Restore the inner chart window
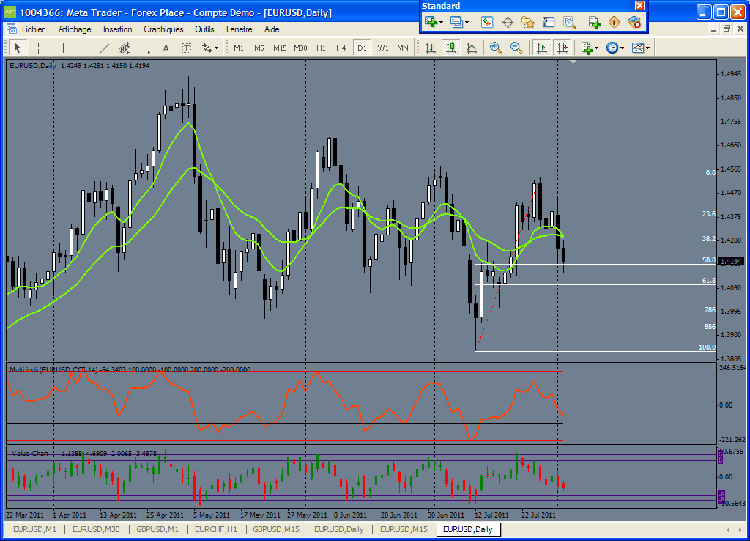Image resolution: width=750 pixels, height=541 pixels. pyautogui.click(x=727, y=29)
